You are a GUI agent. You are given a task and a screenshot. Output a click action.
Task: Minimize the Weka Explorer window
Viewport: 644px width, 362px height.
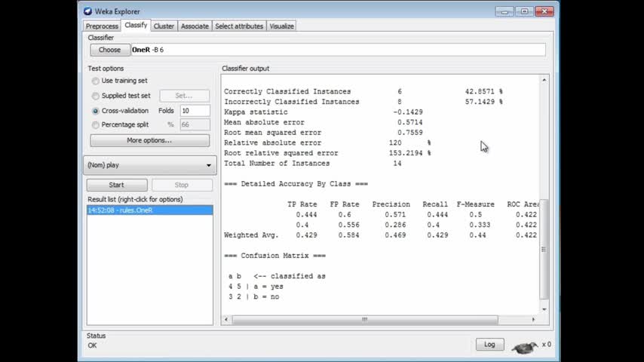[504, 11]
